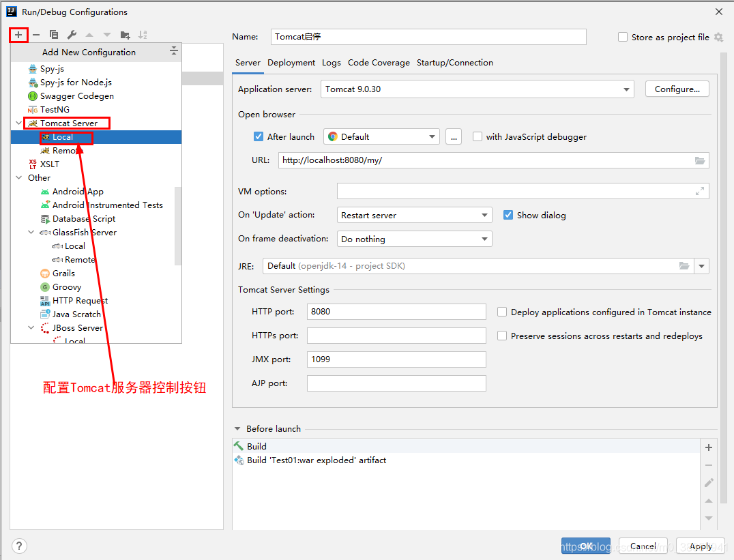The height and width of the screenshot is (560, 734).
Task: Click the Help question mark button
Action: coord(18,546)
